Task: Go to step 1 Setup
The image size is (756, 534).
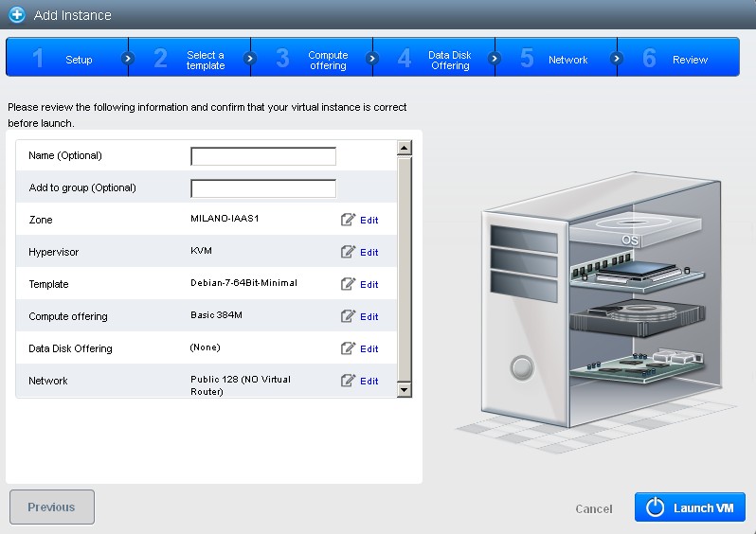Action: pyautogui.click(x=64, y=59)
